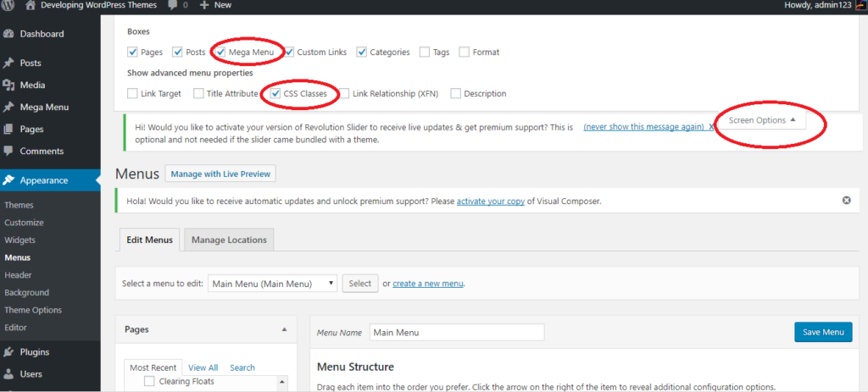
Task: Click inside the Menu Name field
Action: pyautogui.click(x=457, y=332)
